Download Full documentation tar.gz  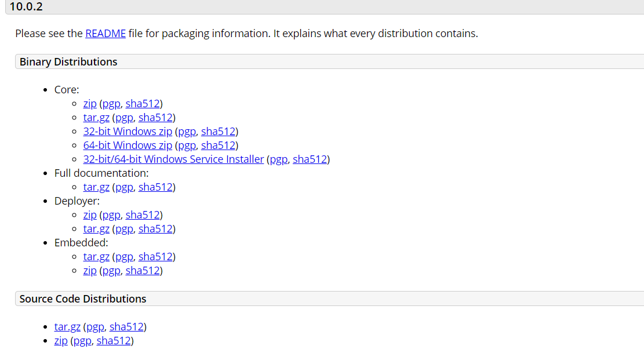(96, 187)
